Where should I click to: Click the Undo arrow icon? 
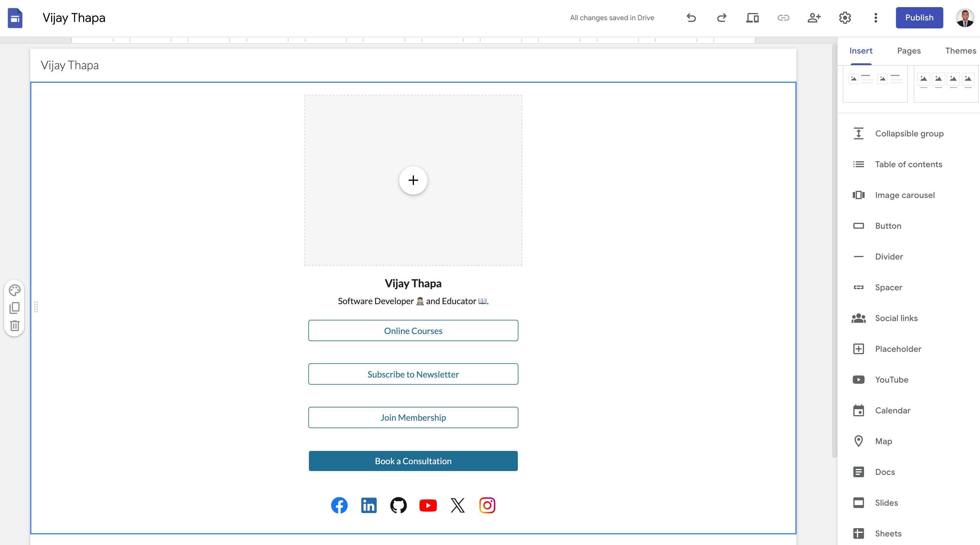[691, 18]
